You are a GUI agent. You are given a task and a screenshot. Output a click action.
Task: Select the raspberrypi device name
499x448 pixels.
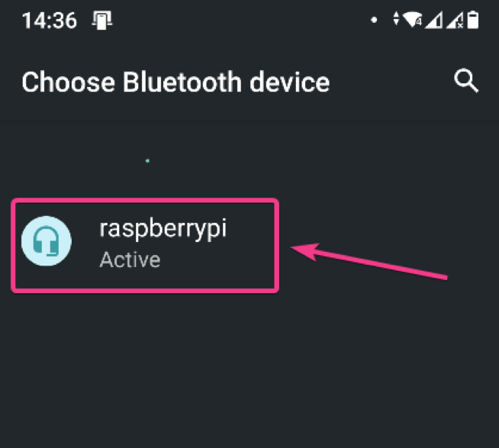[x=163, y=228]
